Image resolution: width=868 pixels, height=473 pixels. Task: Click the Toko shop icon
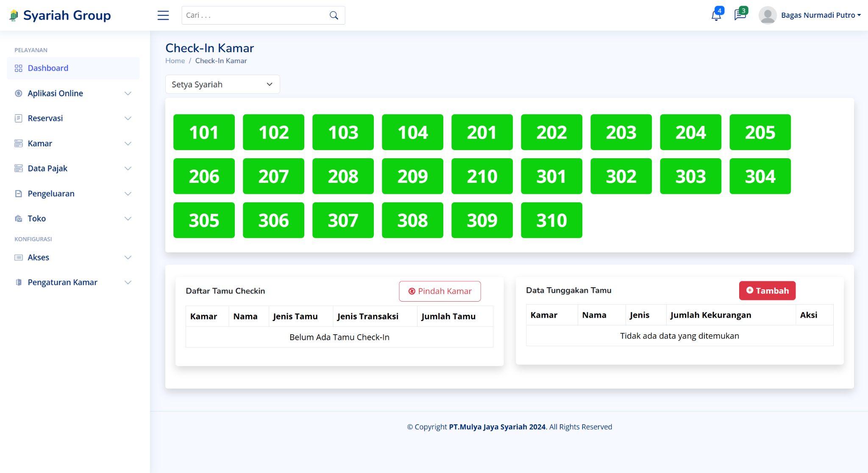[x=18, y=218]
